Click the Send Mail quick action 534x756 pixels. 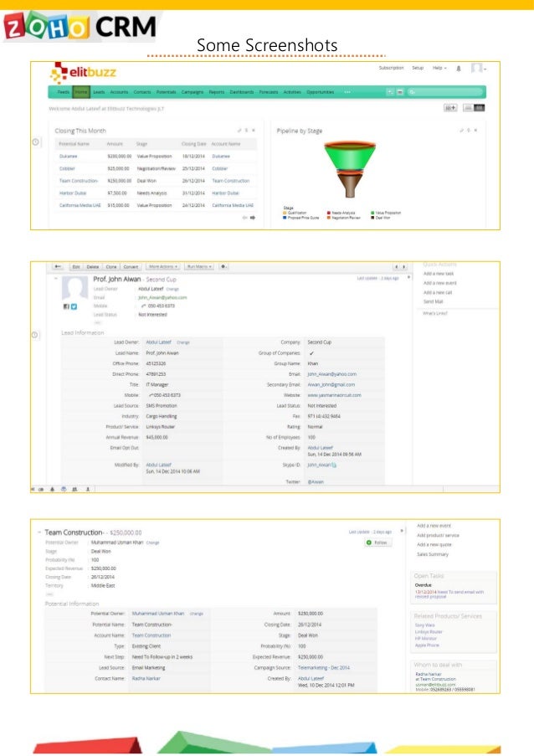click(x=433, y=302)
